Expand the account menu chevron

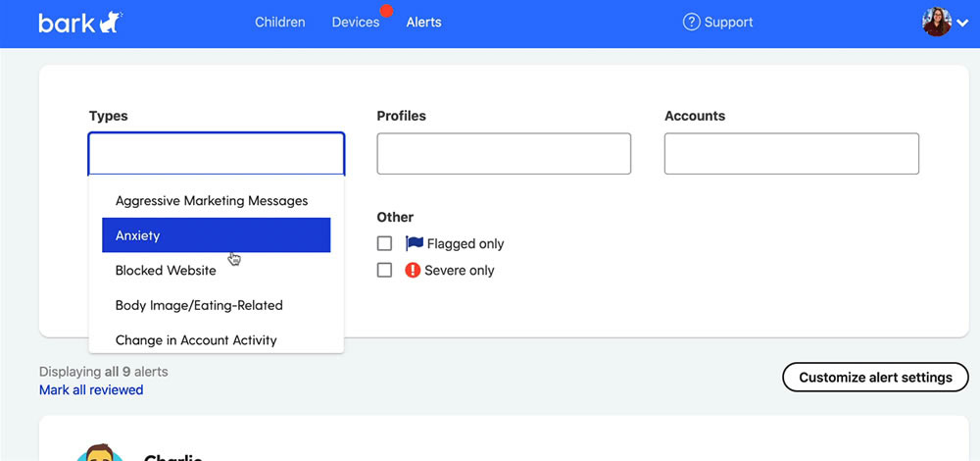click(x=962, y=24)
